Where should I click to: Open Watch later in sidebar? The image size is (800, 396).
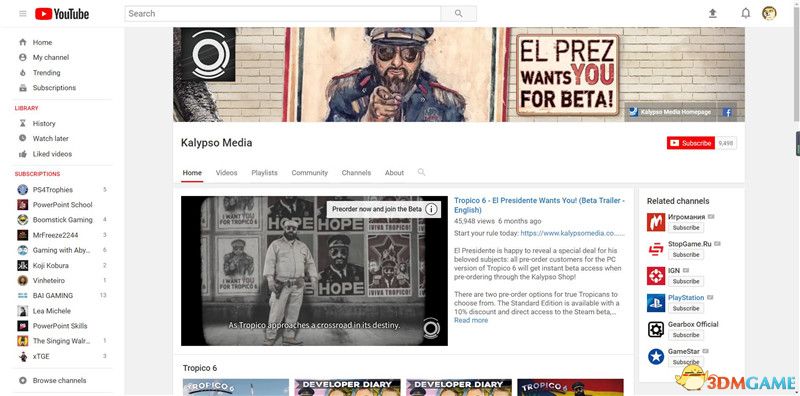click(51, 138)
